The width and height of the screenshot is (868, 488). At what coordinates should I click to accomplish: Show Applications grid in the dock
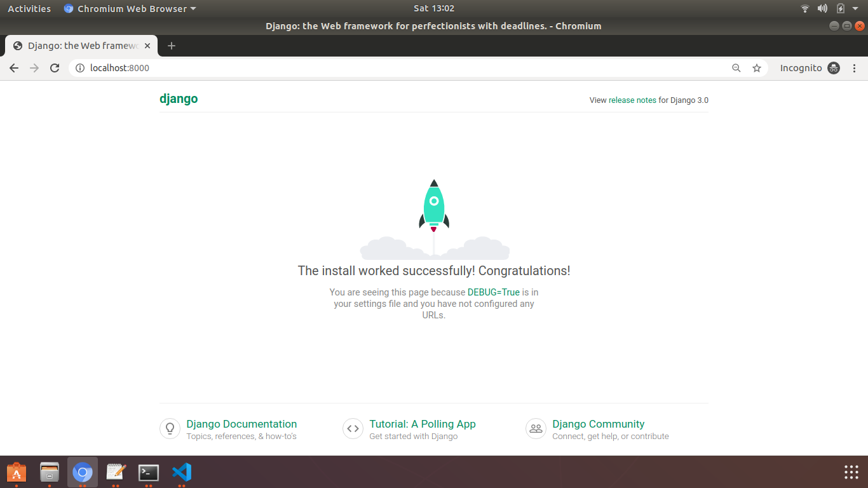(x=851, y=472)
